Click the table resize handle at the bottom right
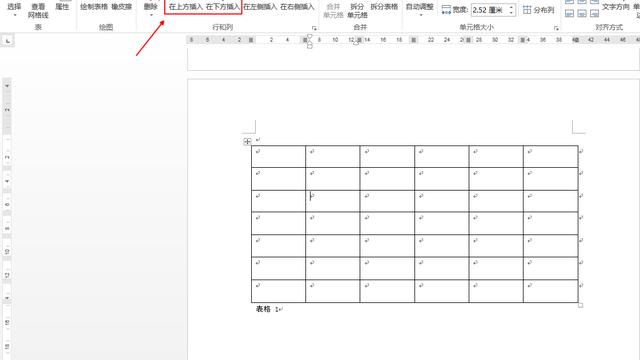 pos(580,305)
